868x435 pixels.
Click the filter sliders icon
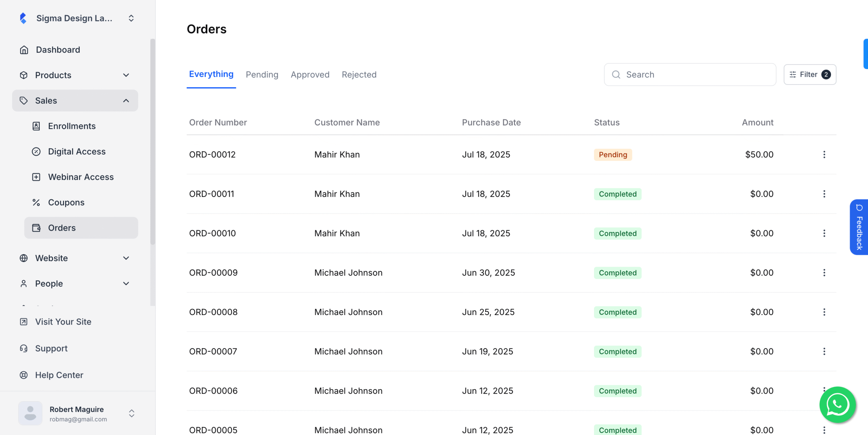click(793, 75)
